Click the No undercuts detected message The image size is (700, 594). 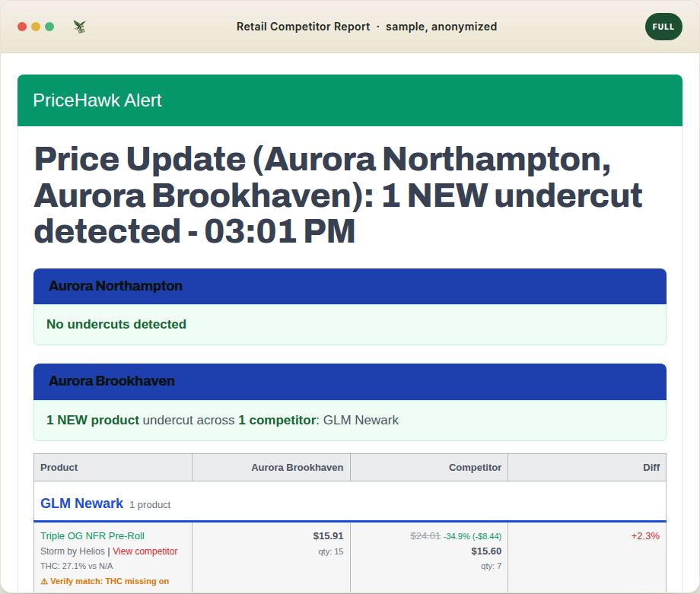(116, 324)
